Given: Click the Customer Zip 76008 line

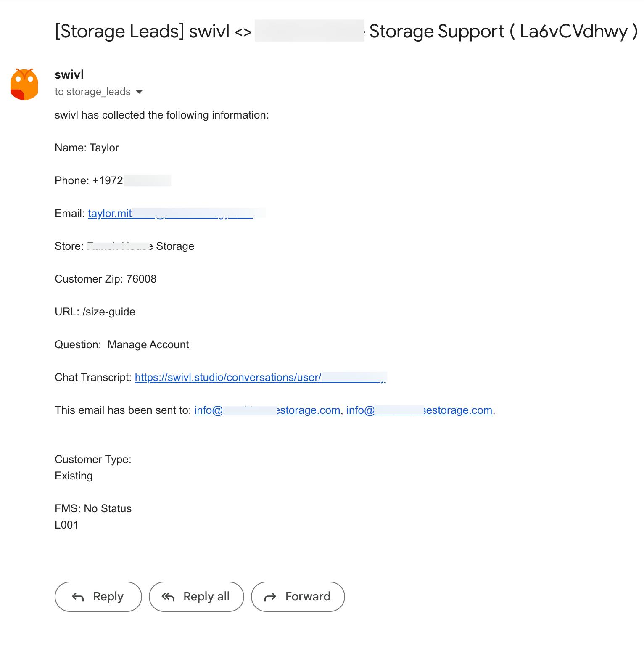Looking at the screenshot, I should pyautogui.click(x=106, y=279).
